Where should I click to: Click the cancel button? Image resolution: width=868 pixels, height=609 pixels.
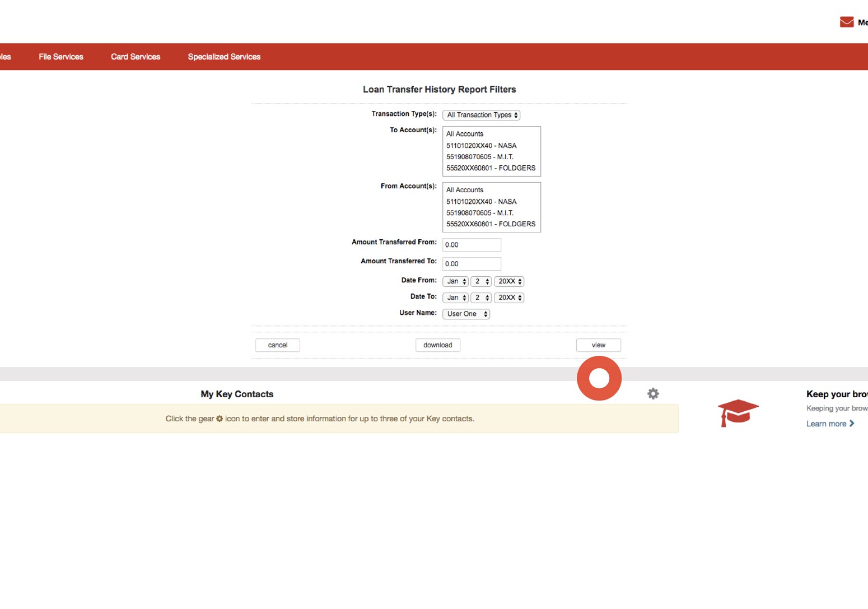(277, 345)
